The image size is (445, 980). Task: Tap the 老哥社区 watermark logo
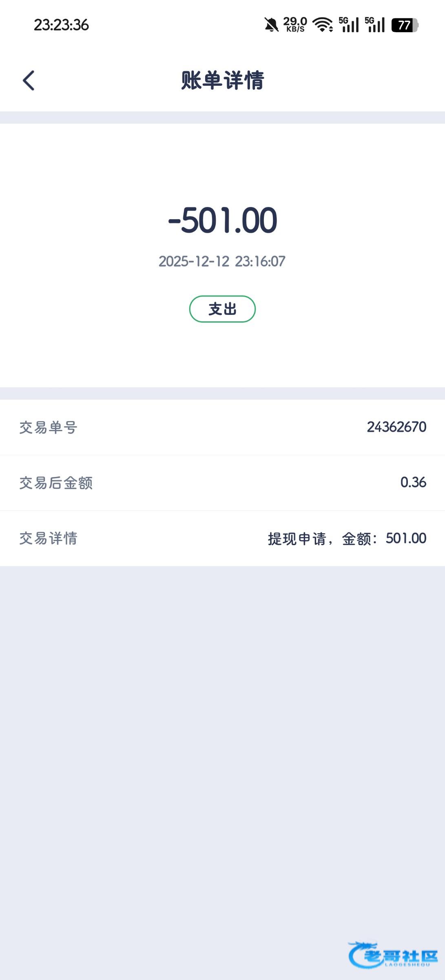[x=393, y=955]
